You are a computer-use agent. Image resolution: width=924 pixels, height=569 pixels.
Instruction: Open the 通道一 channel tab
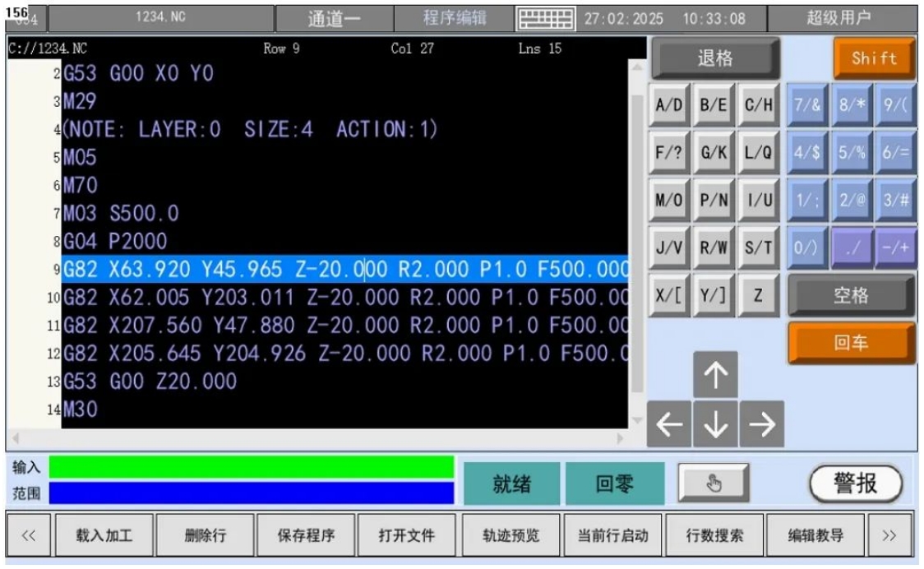click(335, 19)
